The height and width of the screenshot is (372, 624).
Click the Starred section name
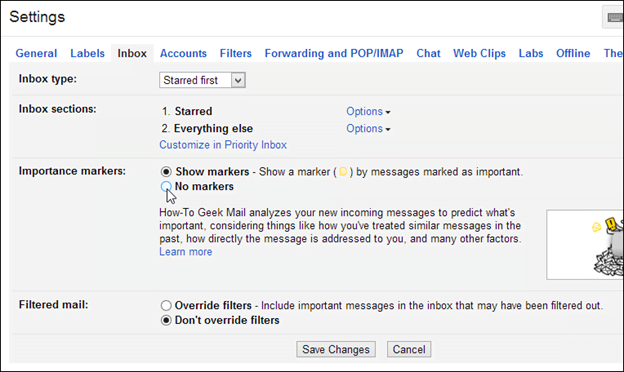coord(193,111)
